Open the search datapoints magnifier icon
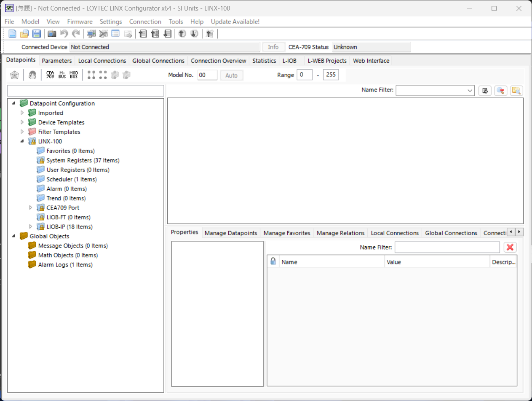The height and width of the screenshot is (401, 532). click(500, 90)
